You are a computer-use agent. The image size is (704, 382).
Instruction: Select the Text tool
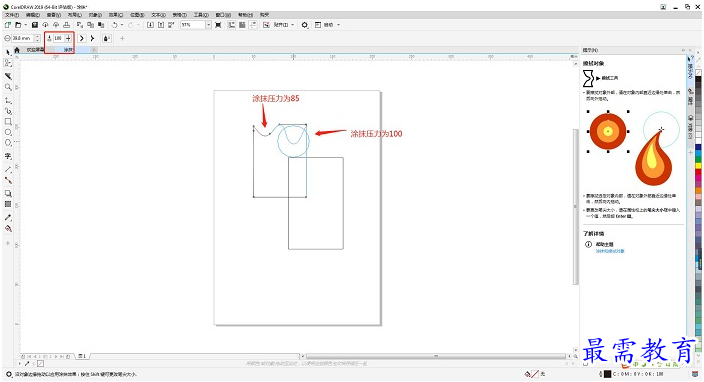[8, 156]
